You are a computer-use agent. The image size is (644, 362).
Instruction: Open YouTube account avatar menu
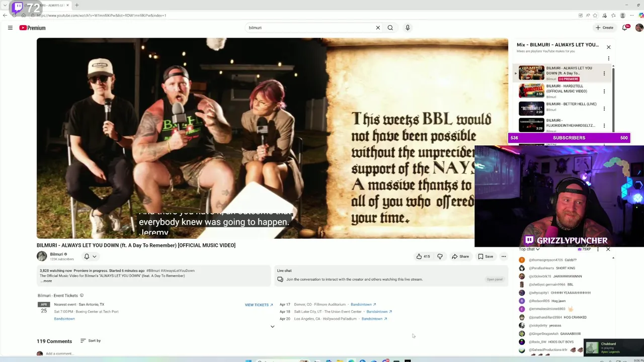[639, 28]
